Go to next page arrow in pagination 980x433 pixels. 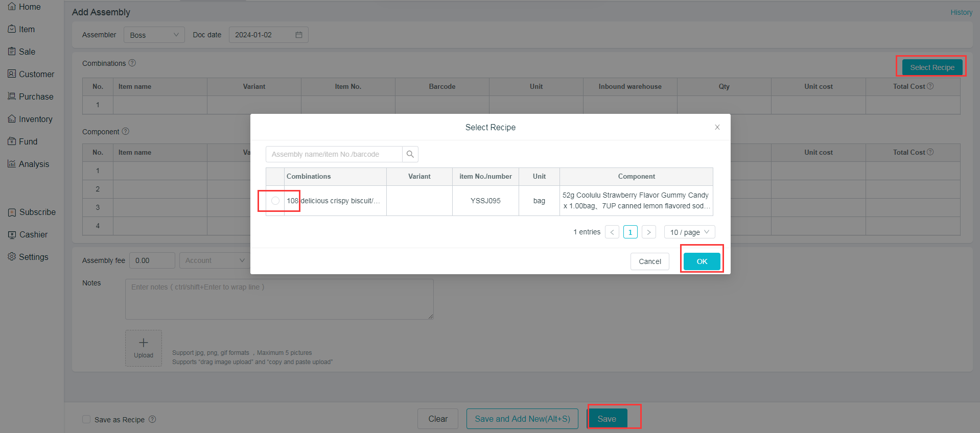tap(648, 232)
